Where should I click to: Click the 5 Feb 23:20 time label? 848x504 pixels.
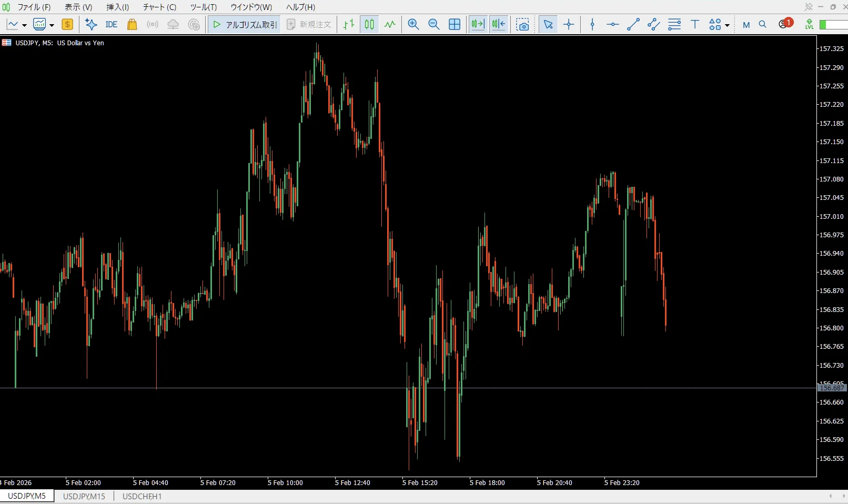tap(622, 482)
